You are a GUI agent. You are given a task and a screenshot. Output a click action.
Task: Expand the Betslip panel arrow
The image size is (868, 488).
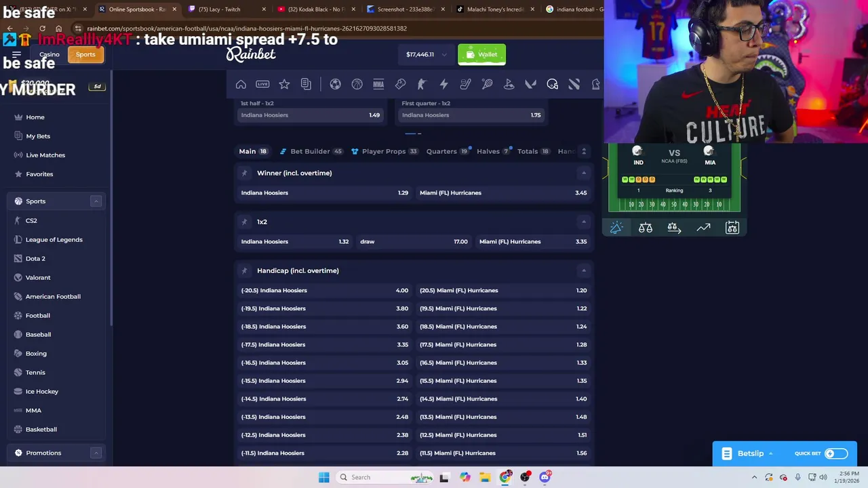coord(770,453)
